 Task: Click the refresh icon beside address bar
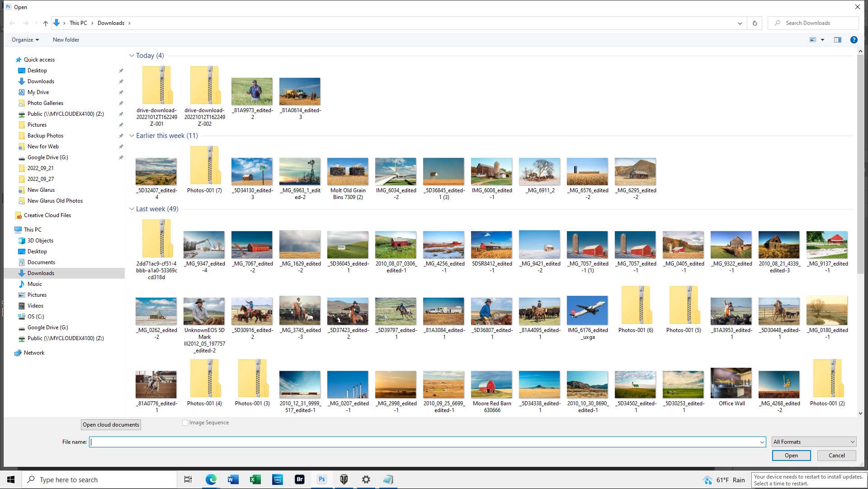[x=755, y=23]
